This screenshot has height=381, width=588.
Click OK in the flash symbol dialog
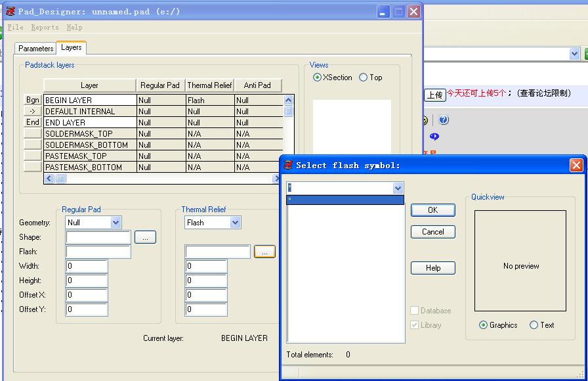tap(432, 210)
